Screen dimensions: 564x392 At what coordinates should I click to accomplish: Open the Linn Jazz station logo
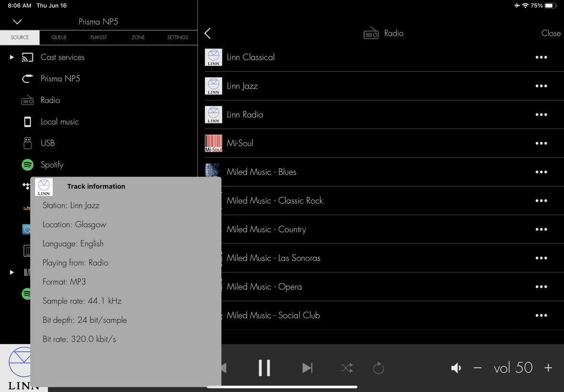213,86
